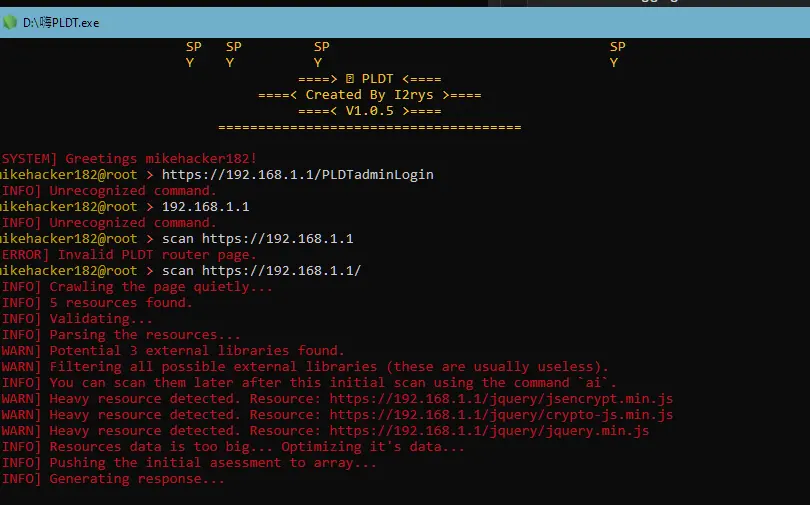Click the jquery.min.js resource URL

click(x=489, y=431)
